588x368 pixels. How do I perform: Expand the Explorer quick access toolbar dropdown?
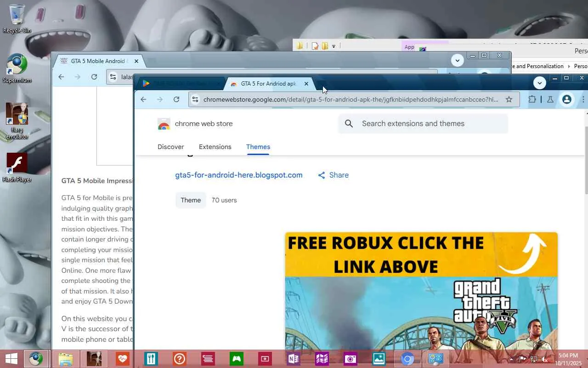pos(334,46)
